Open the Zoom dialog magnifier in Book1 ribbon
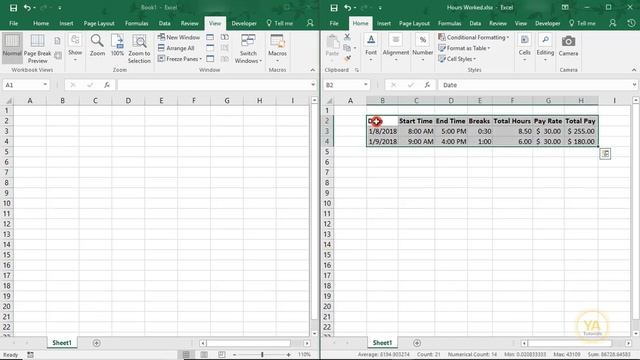Screen dimensions: 640x360 (x=97, y=45)
